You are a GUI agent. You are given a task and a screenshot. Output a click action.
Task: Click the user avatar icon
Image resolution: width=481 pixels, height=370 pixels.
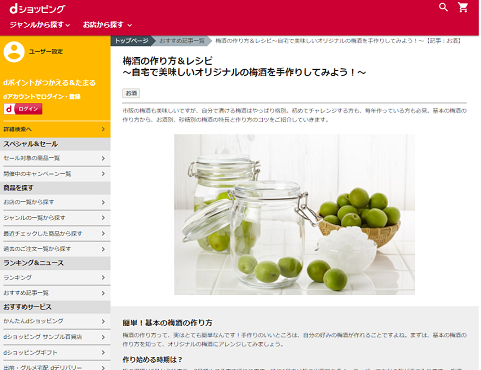click(x=14, y=52)
